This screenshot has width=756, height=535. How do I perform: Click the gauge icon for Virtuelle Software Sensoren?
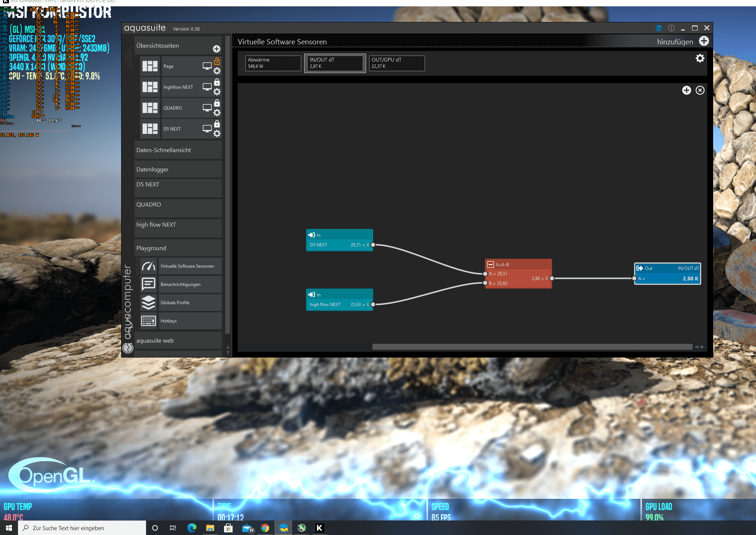[148, 266]
